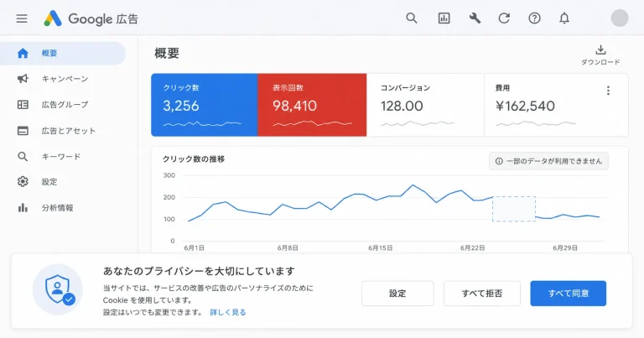This screenshot has height=338, width=644.
Task: Click the search magnifier in the header
Action: click(412, 18)
